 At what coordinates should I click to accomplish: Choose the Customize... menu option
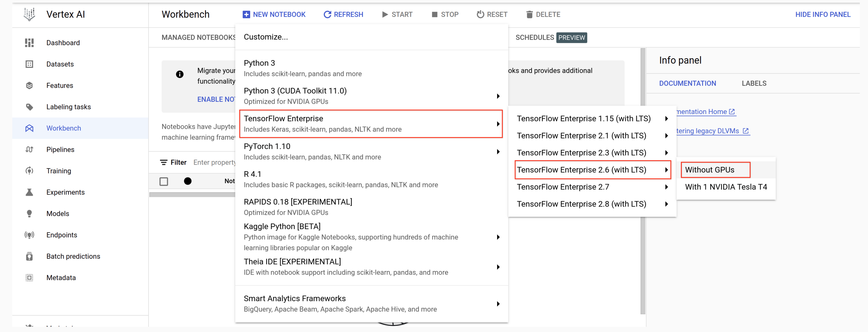[371, 37]
